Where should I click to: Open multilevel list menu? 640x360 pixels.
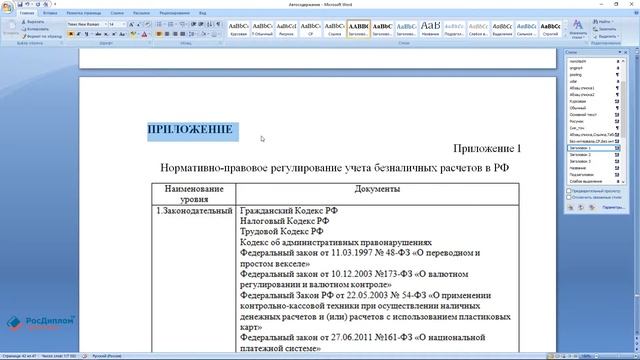coord(183,24)
